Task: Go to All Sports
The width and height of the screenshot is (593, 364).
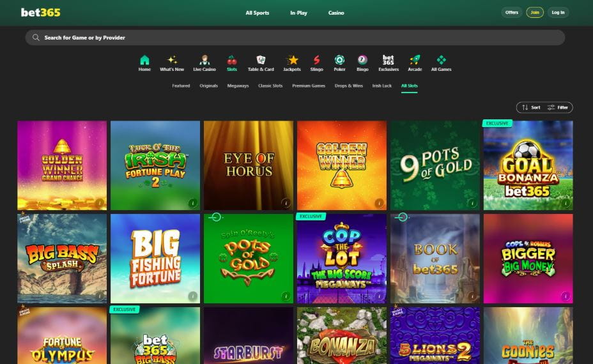Action: coord(257,13)
